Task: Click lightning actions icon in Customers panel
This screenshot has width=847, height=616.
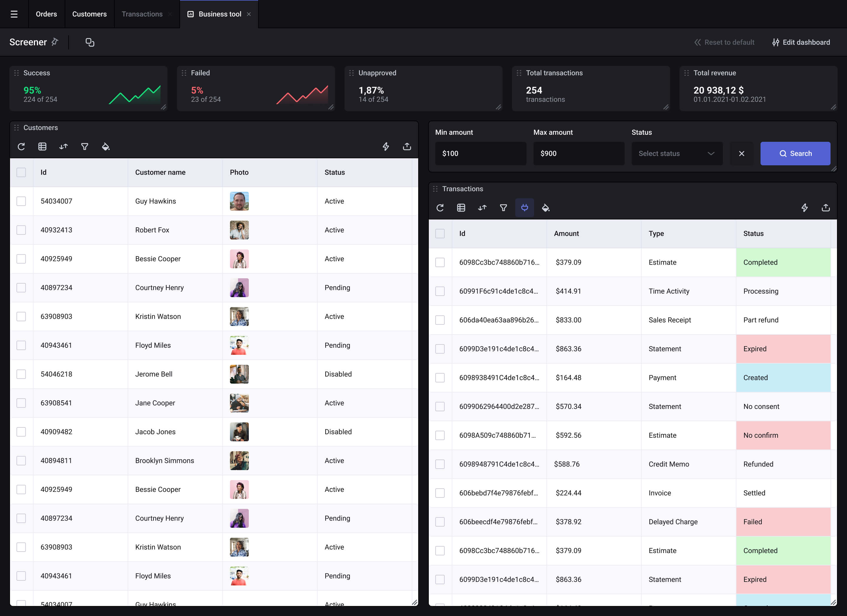Action: click(x=386, y=146)
